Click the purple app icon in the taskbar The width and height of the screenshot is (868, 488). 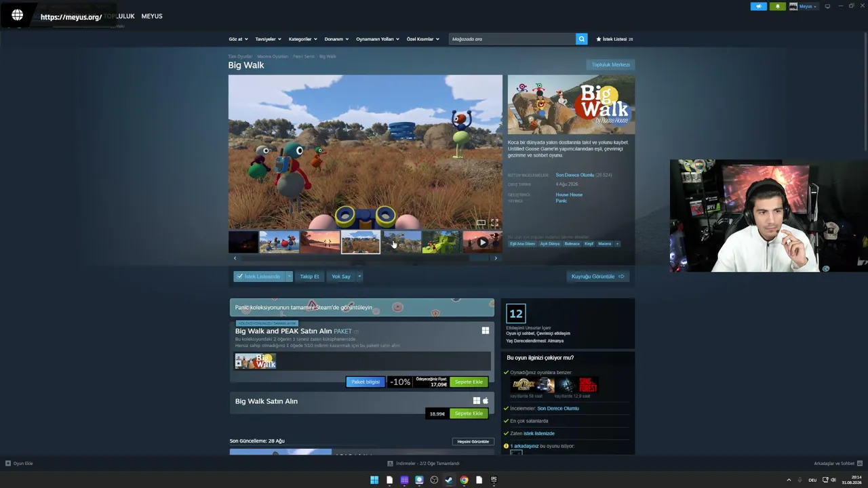click(404, 480)
